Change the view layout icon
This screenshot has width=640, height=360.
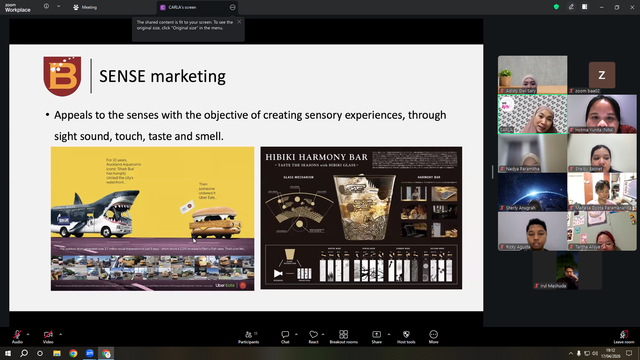point(584,7)
